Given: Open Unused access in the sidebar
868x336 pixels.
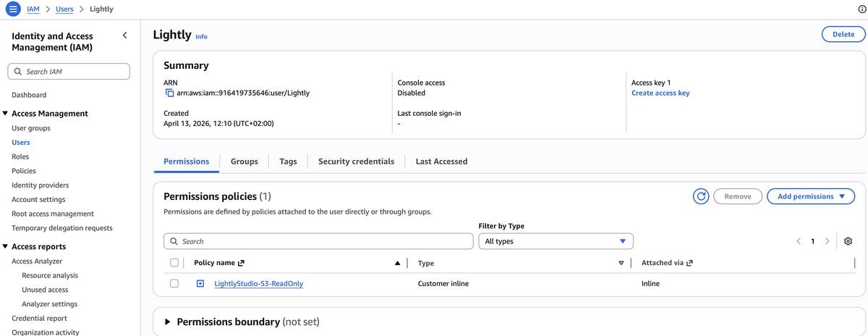Looking at the screenshot, I should coord(45,290).
